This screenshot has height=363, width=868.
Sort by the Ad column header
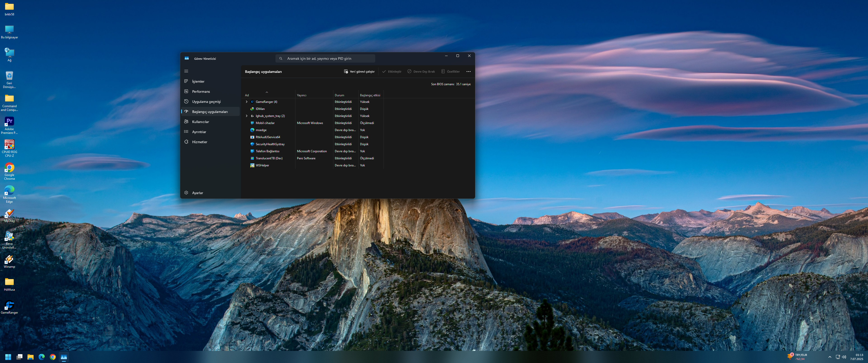[247, 95]
